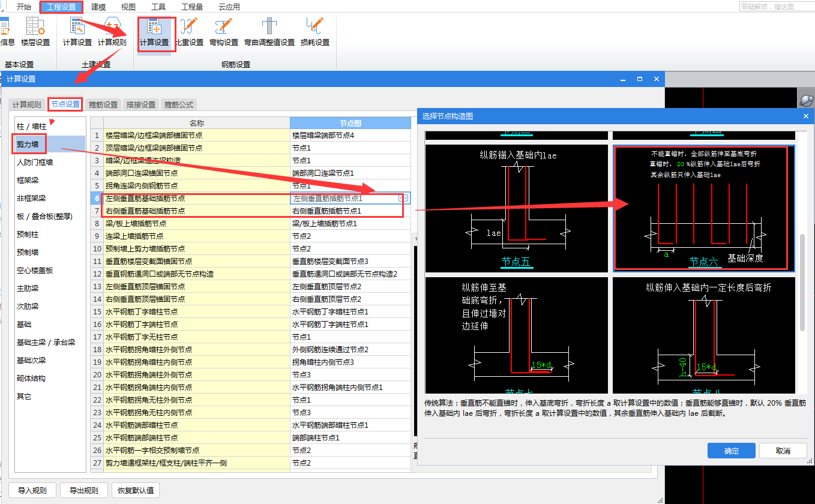Open 弯曲调整值设置 ribbon icon
This screenshot has height=504, width=815.
click(x=269, y=32)
